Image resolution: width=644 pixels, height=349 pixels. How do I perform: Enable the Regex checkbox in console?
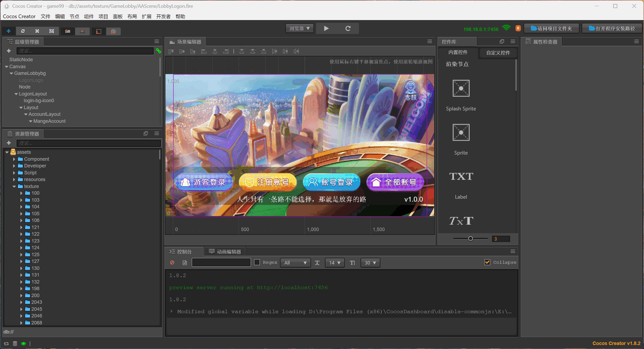pyautogui.click(x=257, y=262)
